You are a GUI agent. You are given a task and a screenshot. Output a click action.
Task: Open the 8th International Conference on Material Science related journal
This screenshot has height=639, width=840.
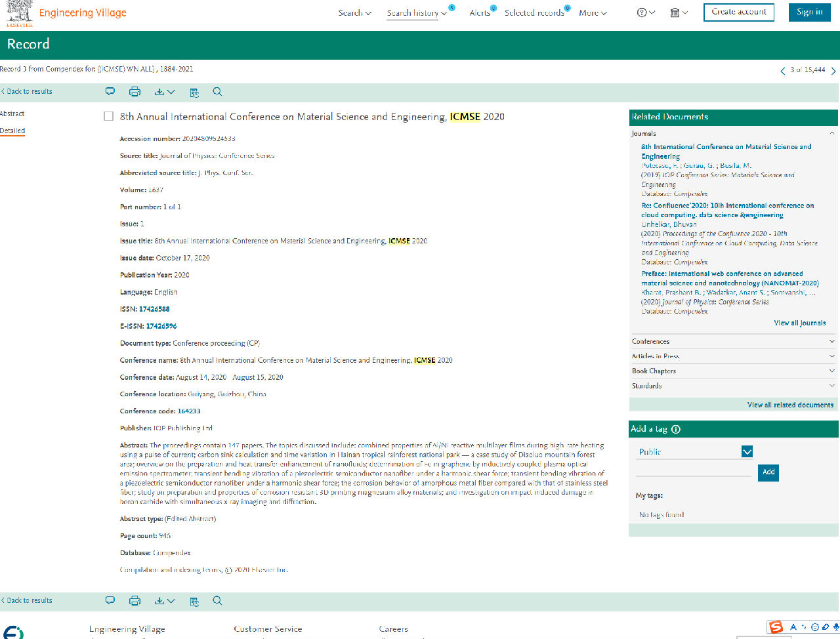tap(726, 152)
